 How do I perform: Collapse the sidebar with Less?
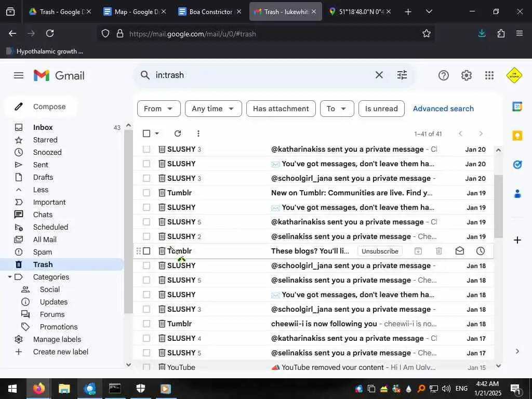click(41, 190)
